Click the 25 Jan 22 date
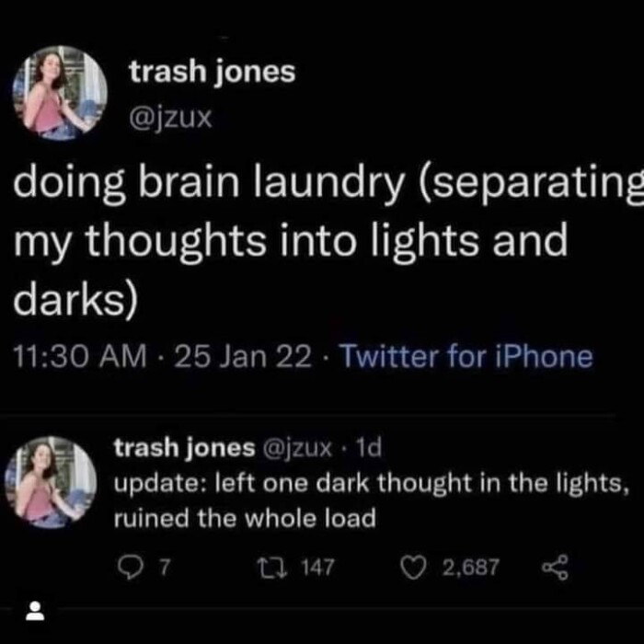The image size is (644, 644). pyautogui.click(x=243, y=356)
